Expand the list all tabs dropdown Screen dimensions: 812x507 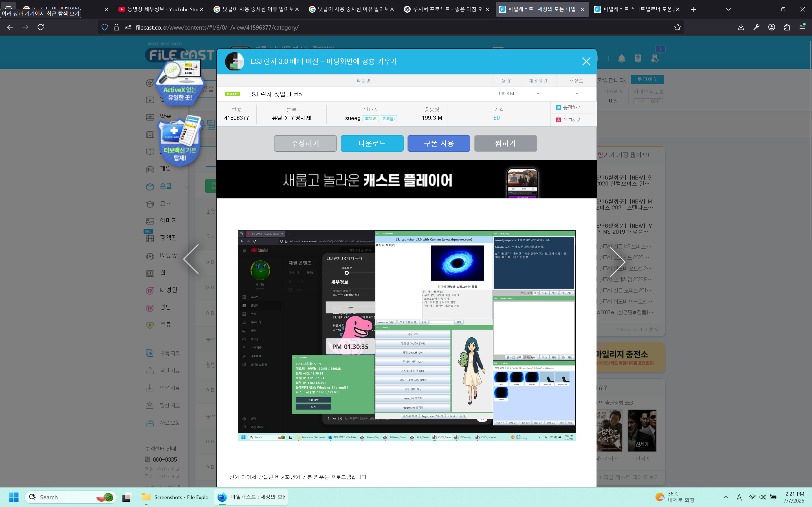(x=728, y=9)
